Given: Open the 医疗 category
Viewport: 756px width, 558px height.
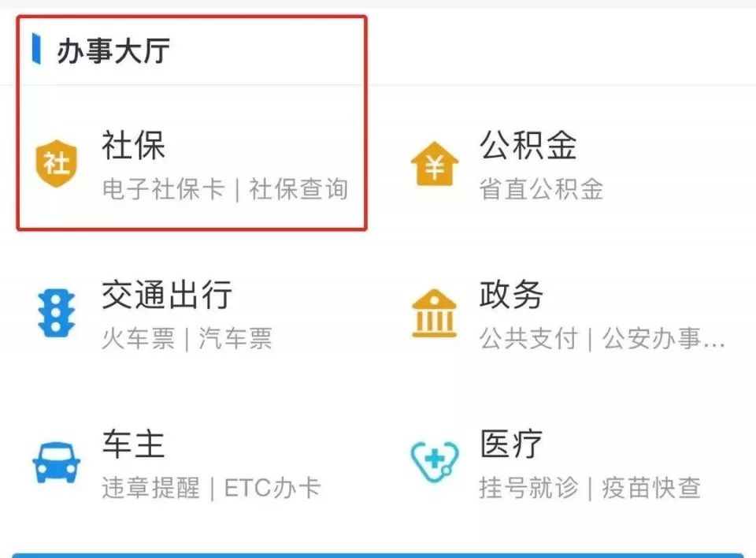Looking at the screenshot, I should [511, 444].
